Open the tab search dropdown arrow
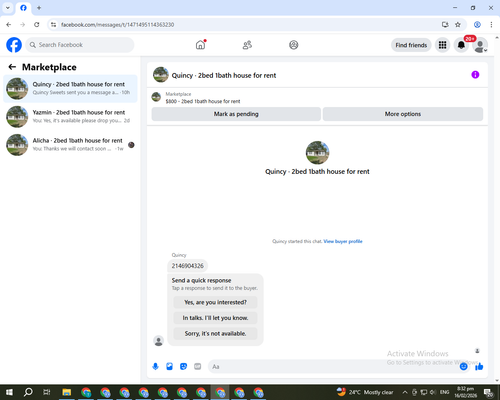Viewport: 500px width, 400px height. (x=8, y=8)
